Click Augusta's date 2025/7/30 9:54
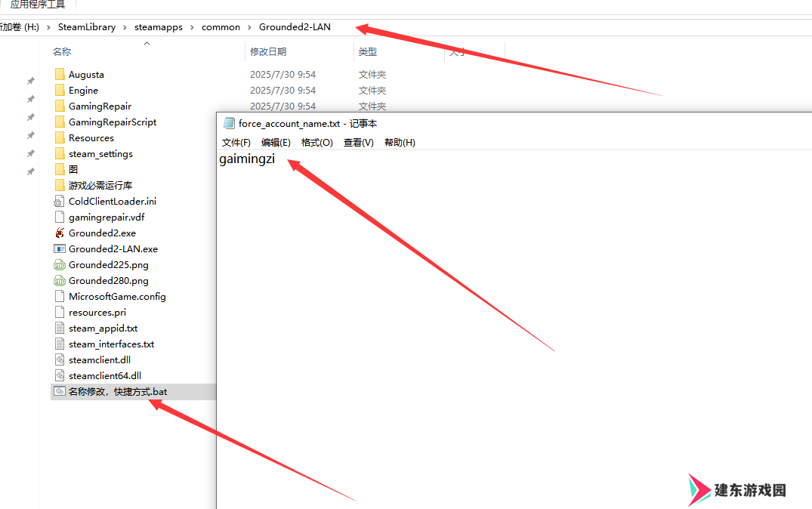The height and width of the screenshot is (509, 812). pyautogui.click(x=283, y=75)
